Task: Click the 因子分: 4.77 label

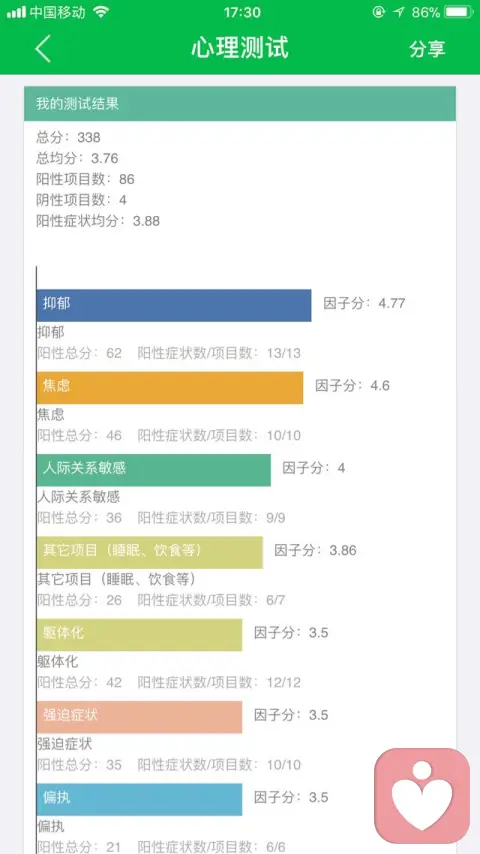Action: [364, 303]
